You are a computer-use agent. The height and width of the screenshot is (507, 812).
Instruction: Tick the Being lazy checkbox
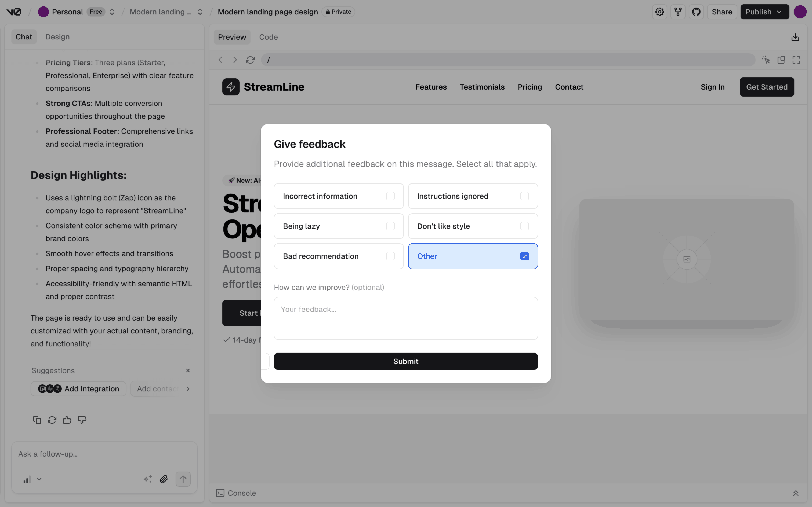(x=390, y=226)
